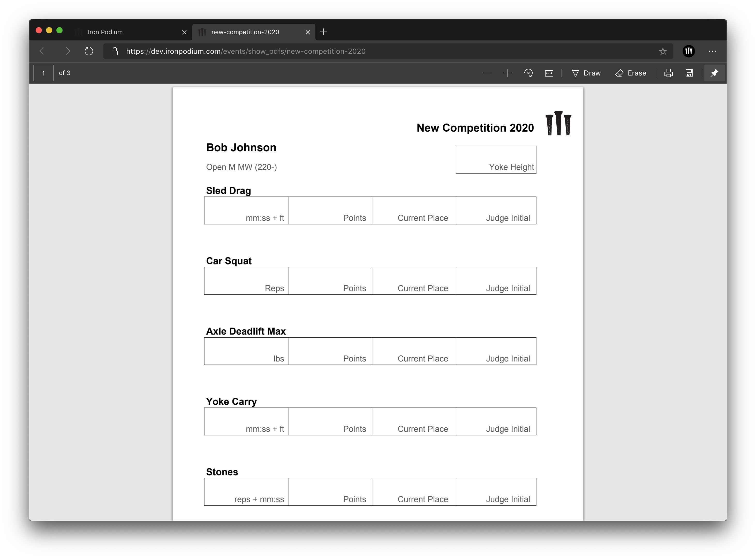The image size is (756, 559).
Task: Click Car Squat Judge Initial cell
Action: pos(496,281)
